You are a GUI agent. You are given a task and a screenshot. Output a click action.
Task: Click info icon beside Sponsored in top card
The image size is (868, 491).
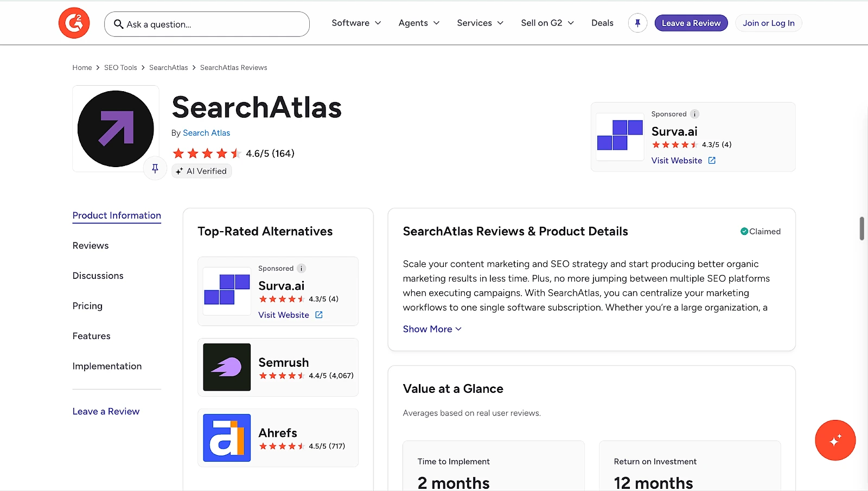tap(694, 114)
